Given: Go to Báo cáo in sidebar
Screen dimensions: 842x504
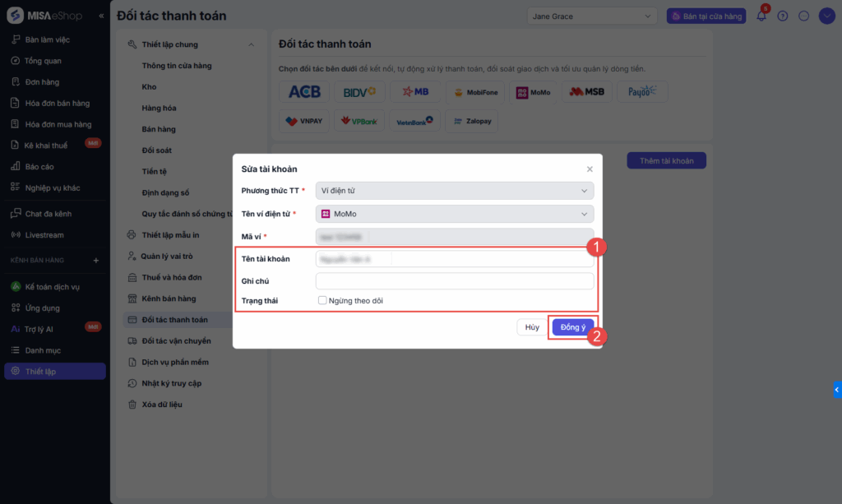Looking at the screenshot, I should [39, 166].
